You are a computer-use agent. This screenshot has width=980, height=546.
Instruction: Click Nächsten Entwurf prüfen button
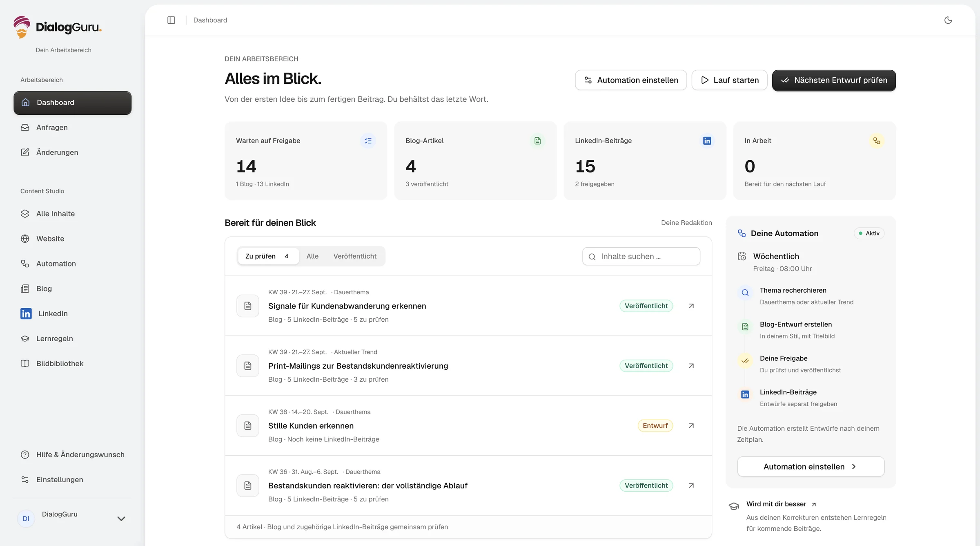tap(834, 80)
